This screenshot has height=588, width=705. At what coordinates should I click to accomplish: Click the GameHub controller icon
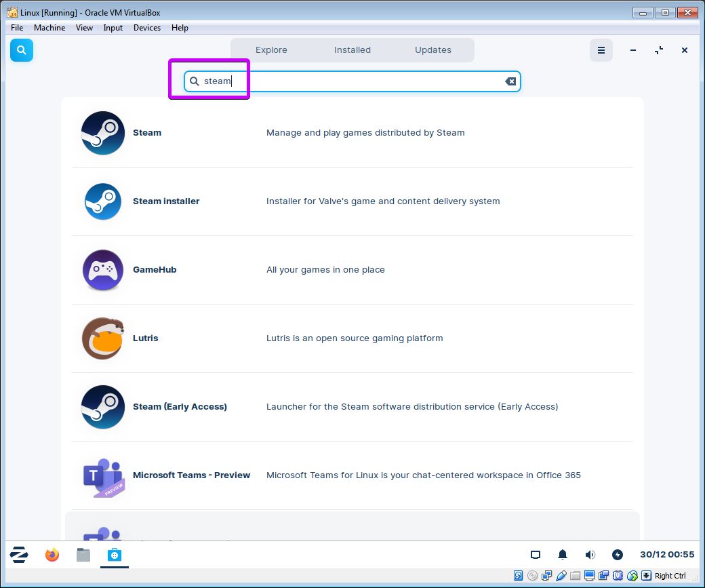(103, 269)
